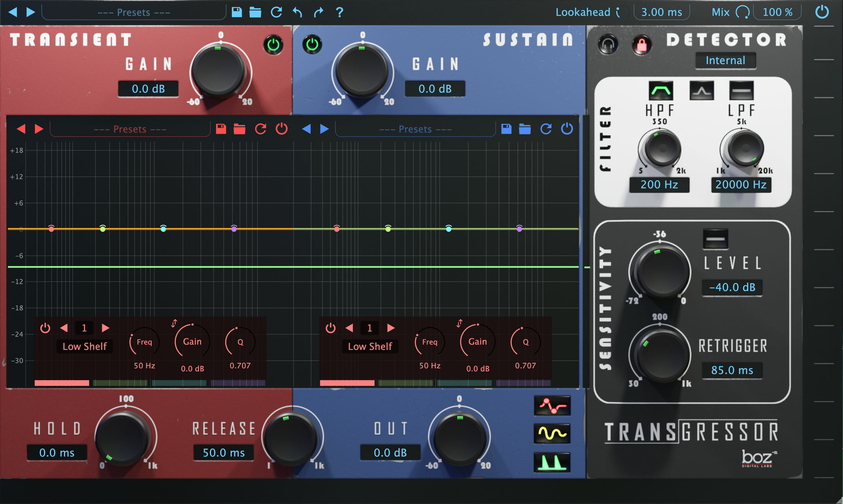The width and height of the screenshot is (843, 504).
Task: Click the headphone listen icon in Detector section
Action: [x=608, y=44]
